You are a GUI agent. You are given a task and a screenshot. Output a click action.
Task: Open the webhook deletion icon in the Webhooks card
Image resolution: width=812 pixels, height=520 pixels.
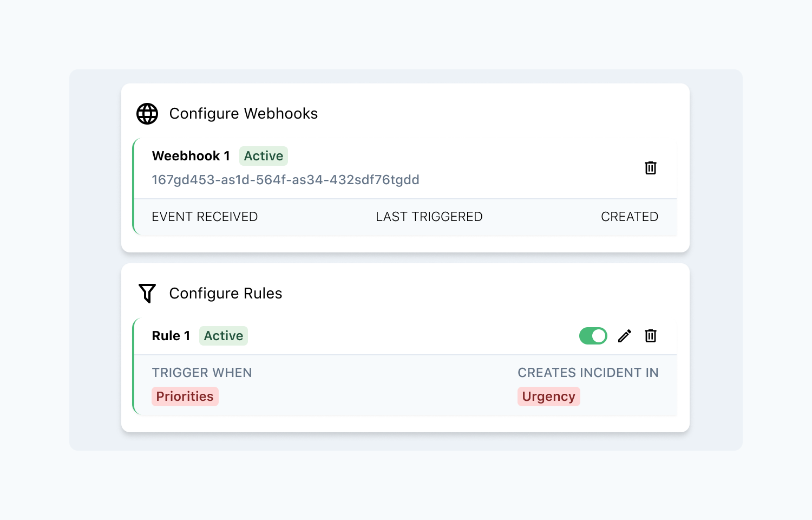650,168
